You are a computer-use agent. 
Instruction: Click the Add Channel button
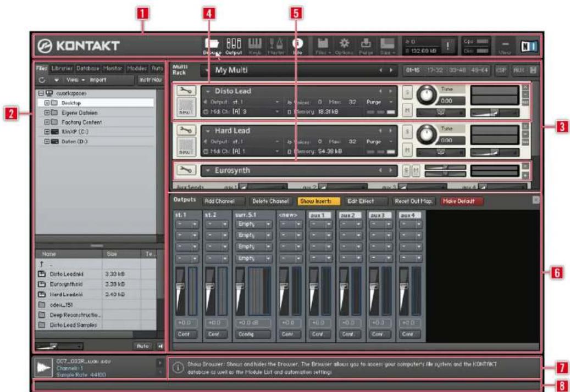[x=224, y=201]
